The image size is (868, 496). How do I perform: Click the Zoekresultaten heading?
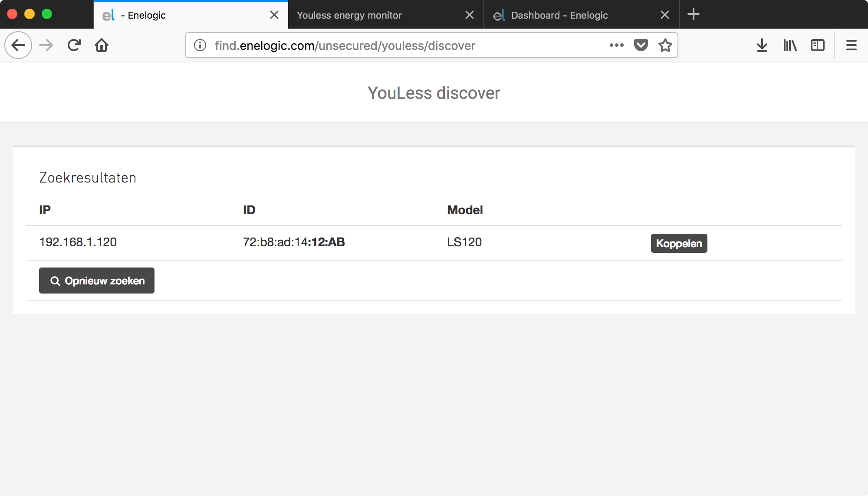pyautogui.click(x=88, y=178)
